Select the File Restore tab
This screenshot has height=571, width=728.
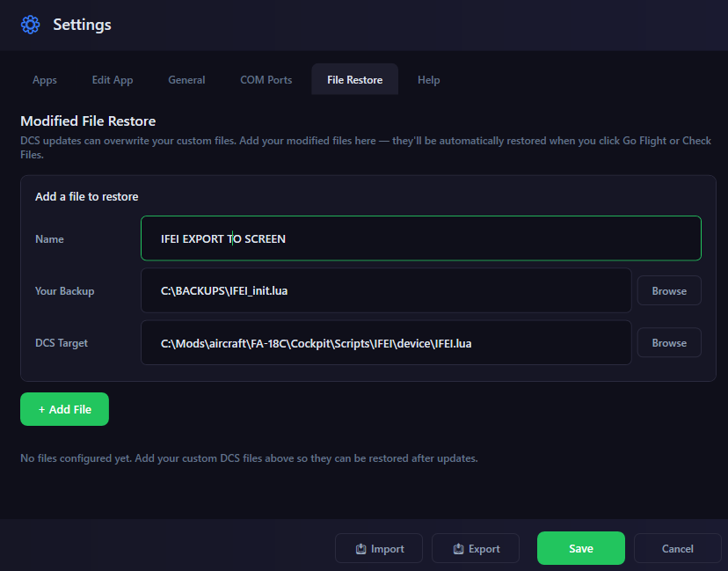point(354,79)
